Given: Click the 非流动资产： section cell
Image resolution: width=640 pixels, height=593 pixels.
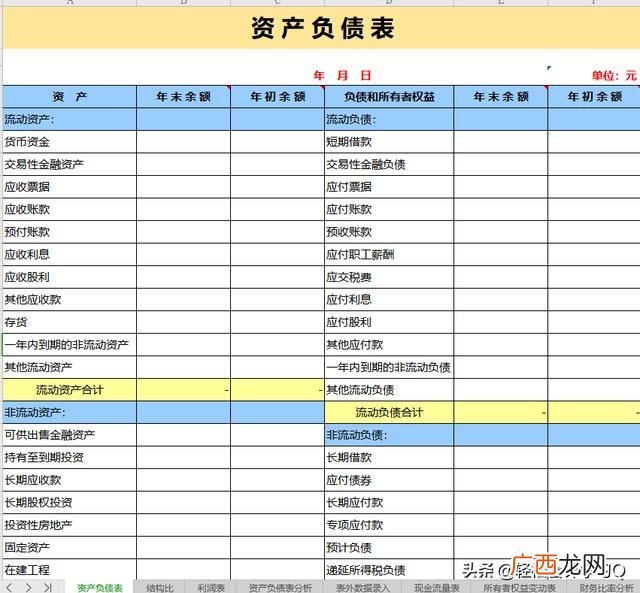Looking at the screenshot, I should point(69,412).
